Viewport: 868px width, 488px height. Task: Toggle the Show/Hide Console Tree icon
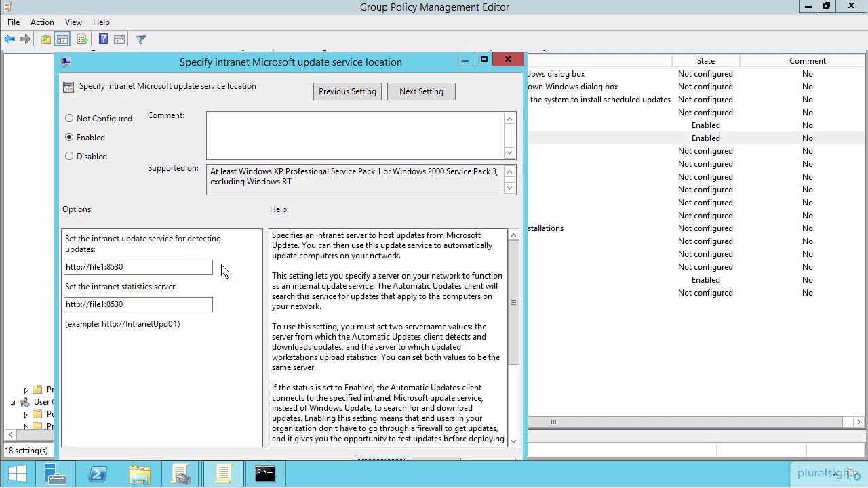pos(62,39)
